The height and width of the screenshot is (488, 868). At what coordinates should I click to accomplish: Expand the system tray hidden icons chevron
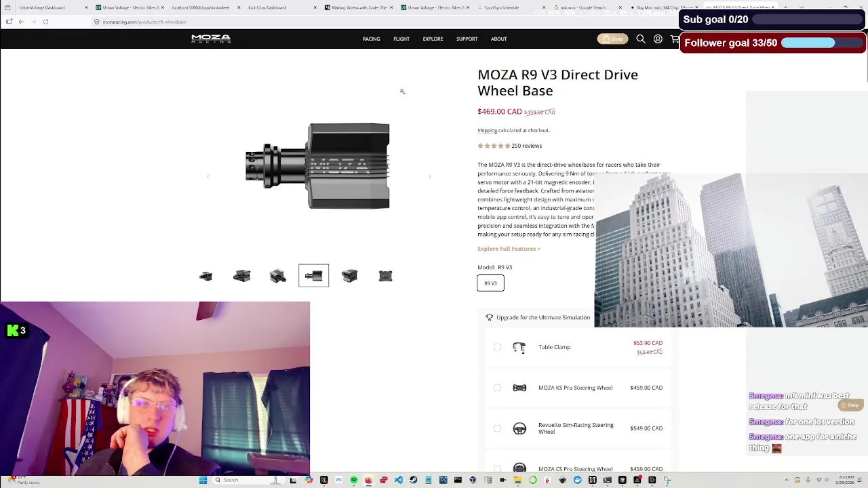787,480
